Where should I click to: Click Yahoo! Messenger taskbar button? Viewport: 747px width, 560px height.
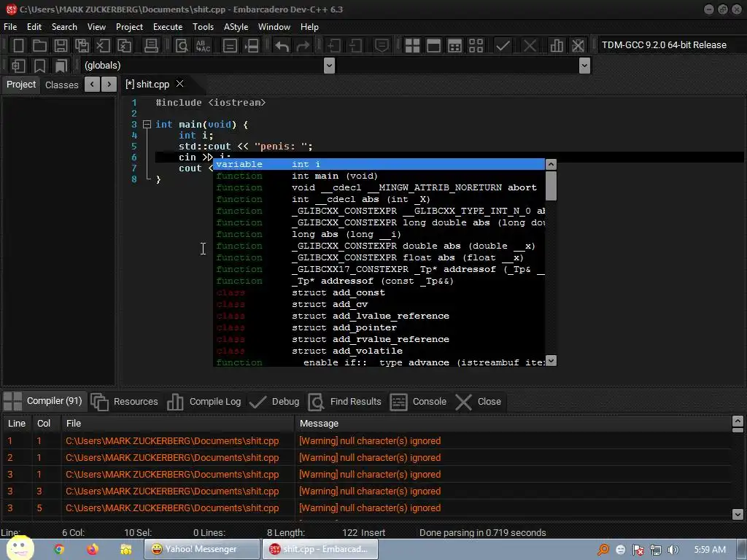(202, 549)
